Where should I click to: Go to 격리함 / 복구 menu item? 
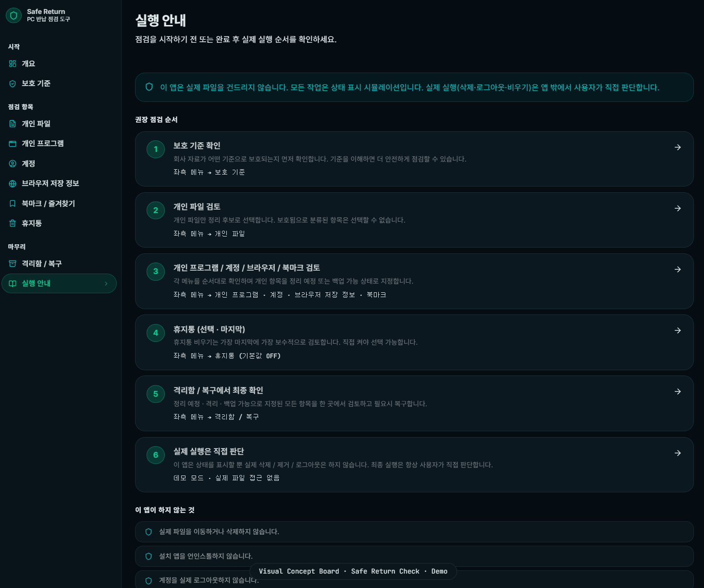pos(41,263)
